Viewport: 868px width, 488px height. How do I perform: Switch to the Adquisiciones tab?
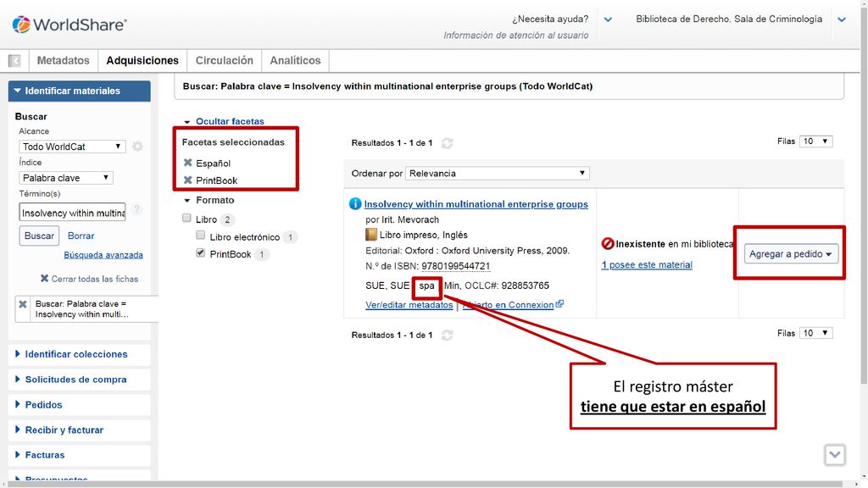[142, 60]
